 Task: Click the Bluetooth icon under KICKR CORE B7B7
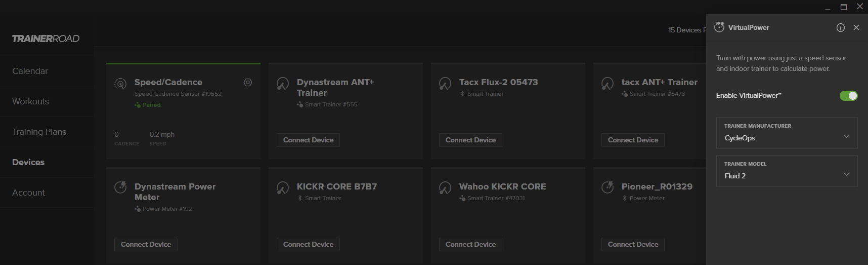[300, 198]
